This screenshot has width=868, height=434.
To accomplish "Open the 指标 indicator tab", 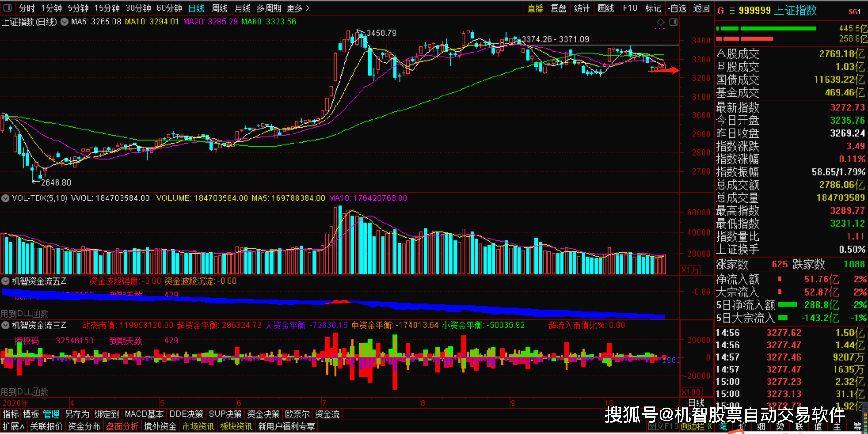I will [x=10, y=414].
